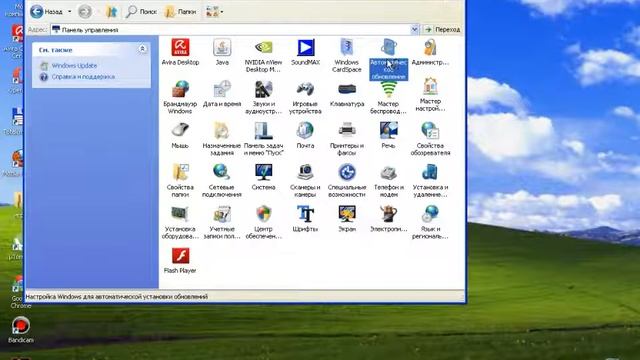The height and width of the screenshot is (360, 640).
Task: Click the Поиск search button
Action: point(141,12)
